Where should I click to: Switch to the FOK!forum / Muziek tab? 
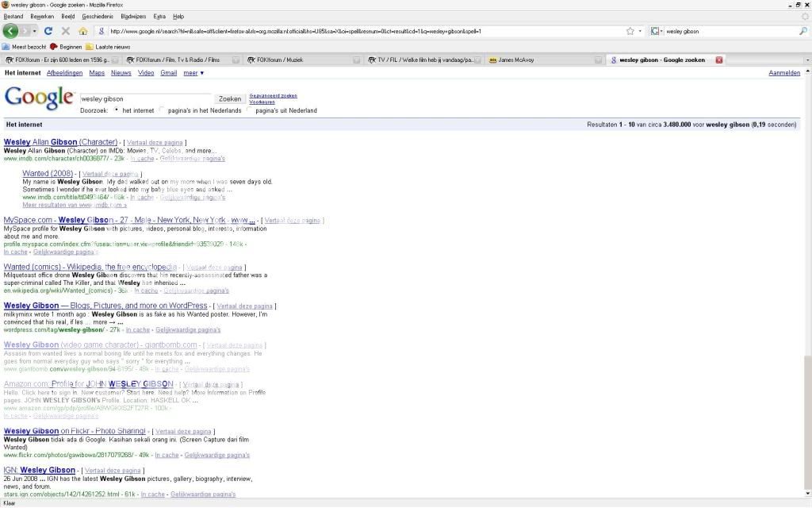303,60
